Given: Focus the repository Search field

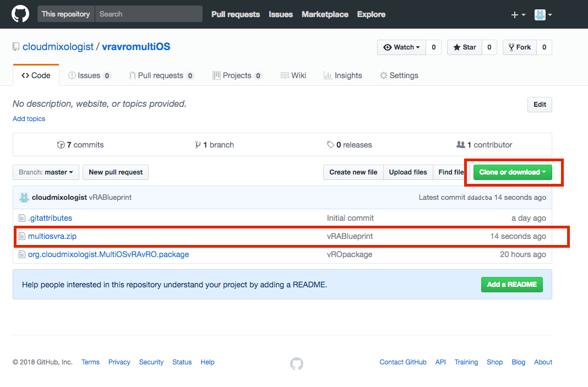Looking at the screenshot, I should [x=149, y=14].
